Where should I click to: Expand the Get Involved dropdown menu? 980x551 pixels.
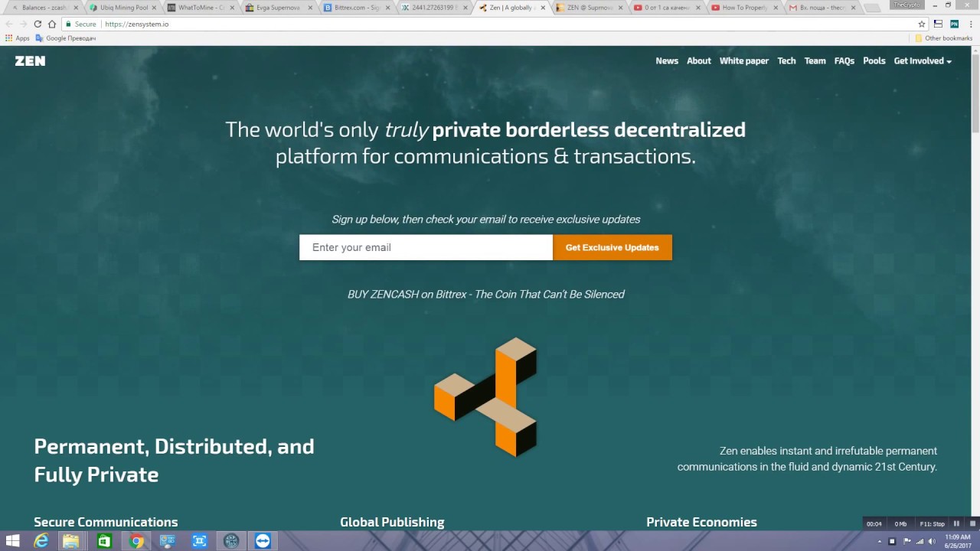(923, 61)
